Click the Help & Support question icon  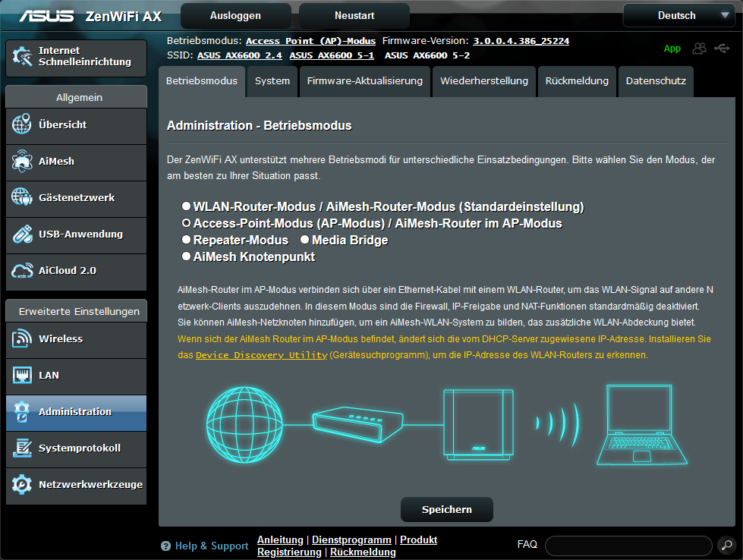pos(165,546)
